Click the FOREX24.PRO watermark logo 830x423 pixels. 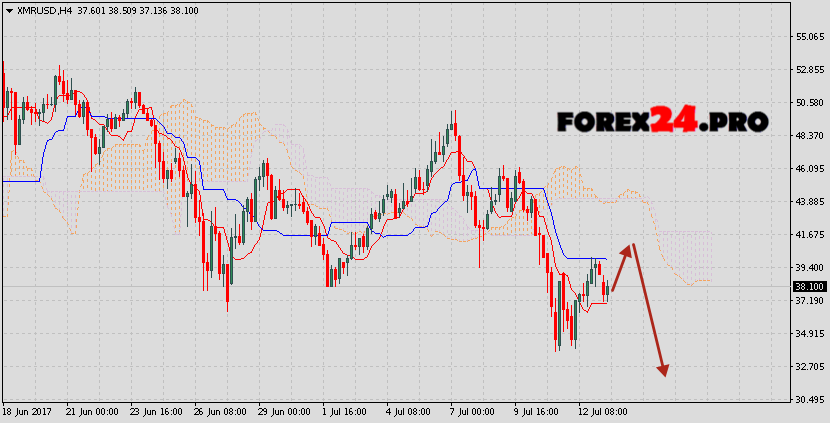[662, 122]
